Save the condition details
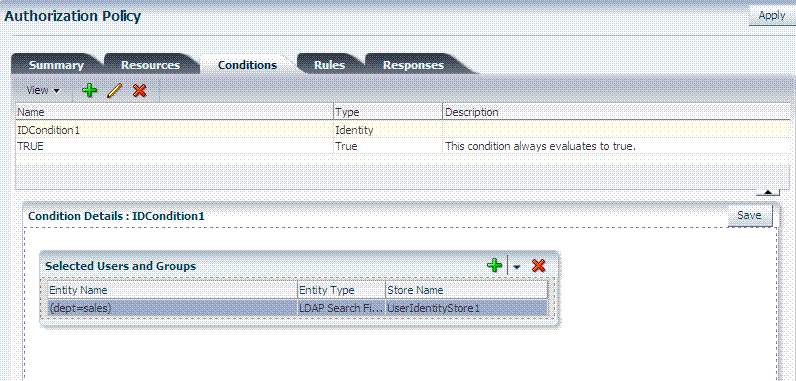This screenshot has width=796, height=381. coord(749,215)
